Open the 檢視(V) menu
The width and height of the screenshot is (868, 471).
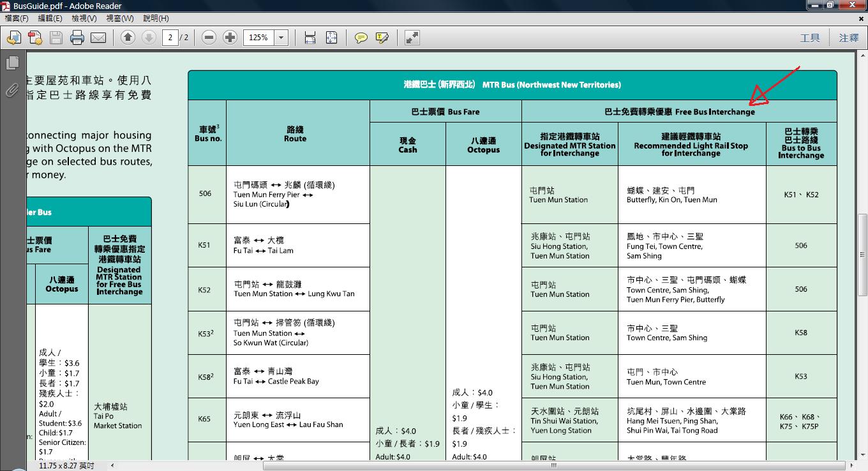(x=84, y=19)
